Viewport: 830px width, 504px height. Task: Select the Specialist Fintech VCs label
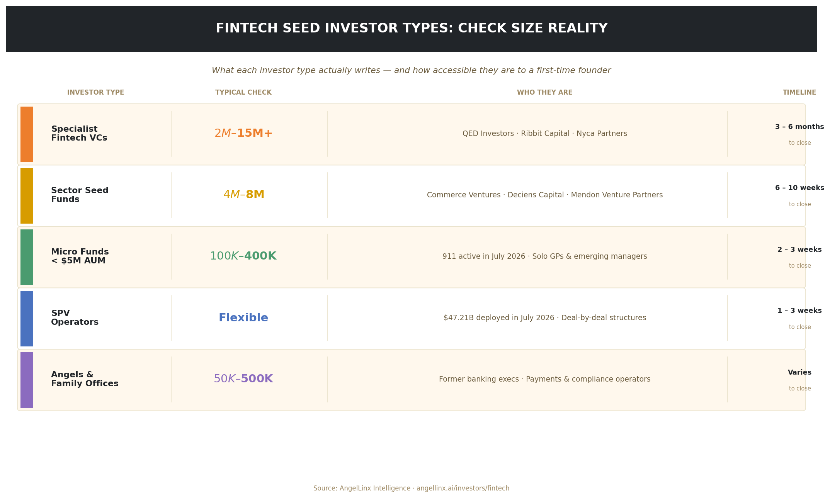(79, 134)
